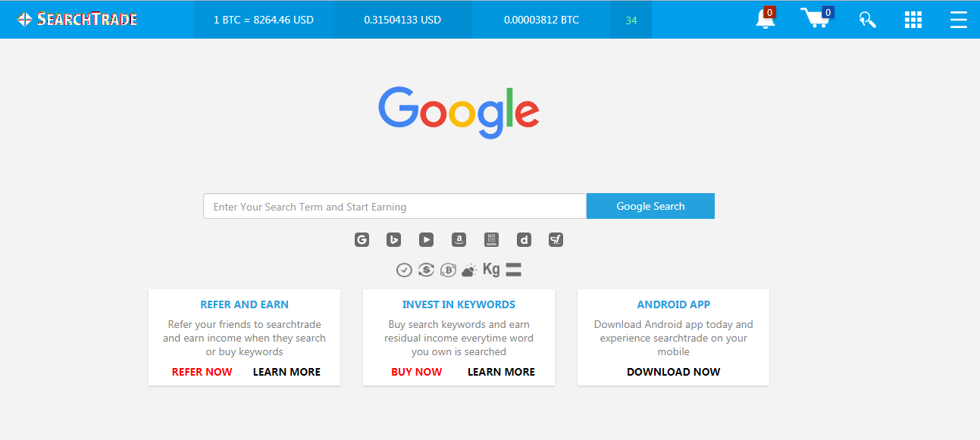Open the shopping cart icon
980x440 pixels.
click(817, 17)
